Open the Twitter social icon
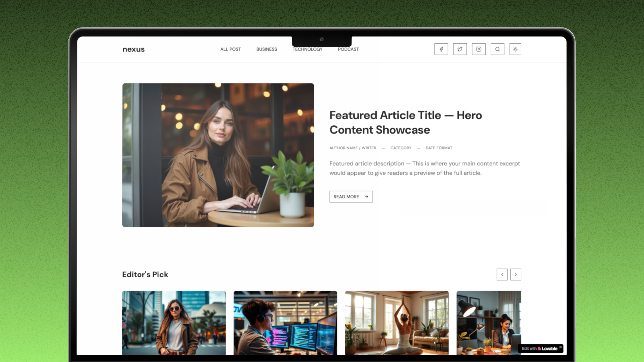The width and height of the screenshot is (644, 362). coord(460,49)
